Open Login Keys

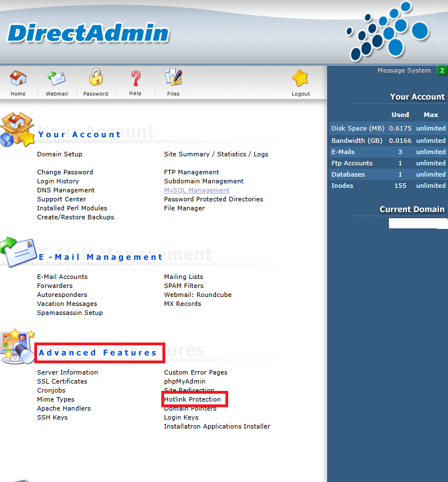[x=182, y=417]
